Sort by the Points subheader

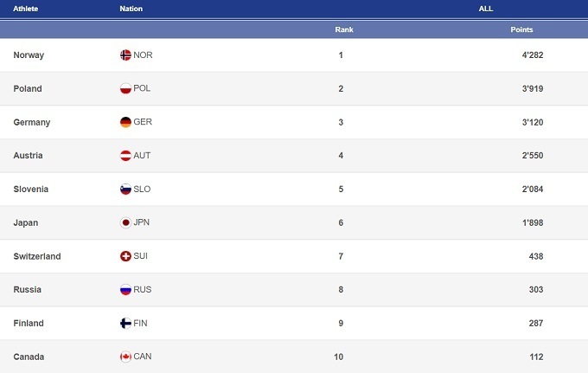tap(521, 29)
